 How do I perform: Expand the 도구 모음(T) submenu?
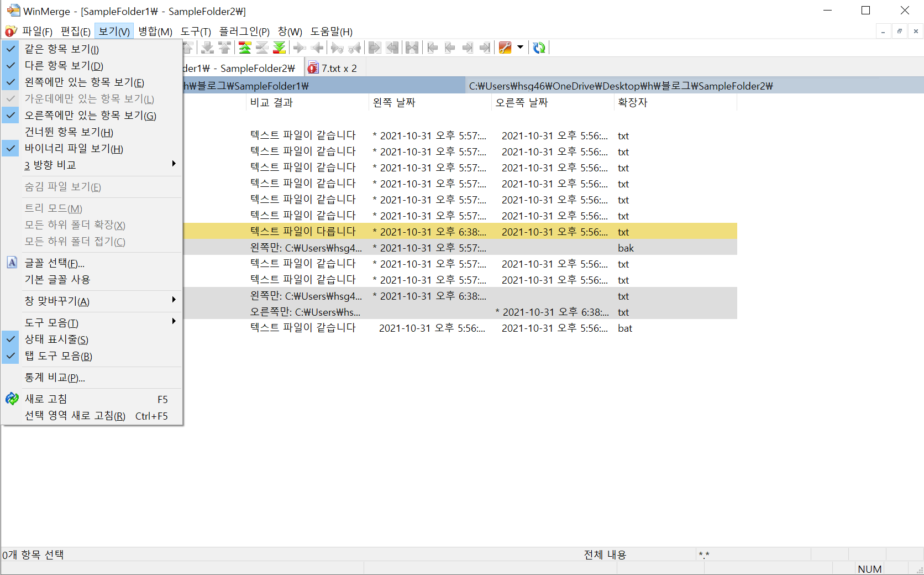click(x=92, y=323)
